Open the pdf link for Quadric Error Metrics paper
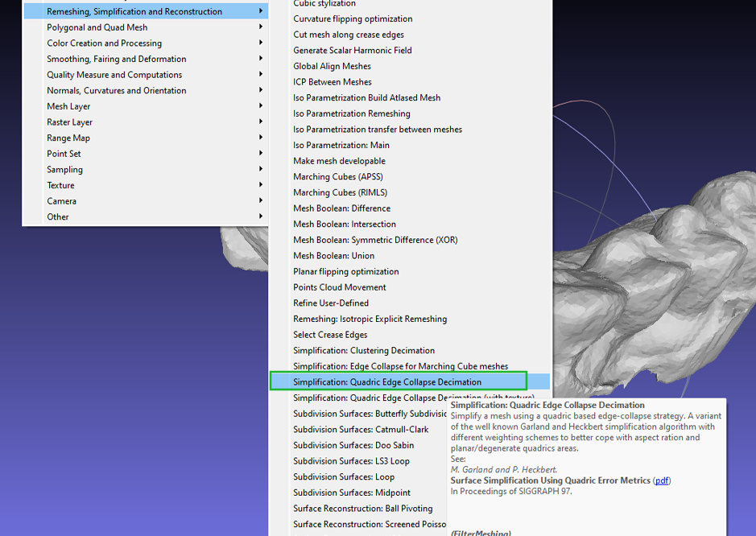Screen dimensions: 756x536 662,480
